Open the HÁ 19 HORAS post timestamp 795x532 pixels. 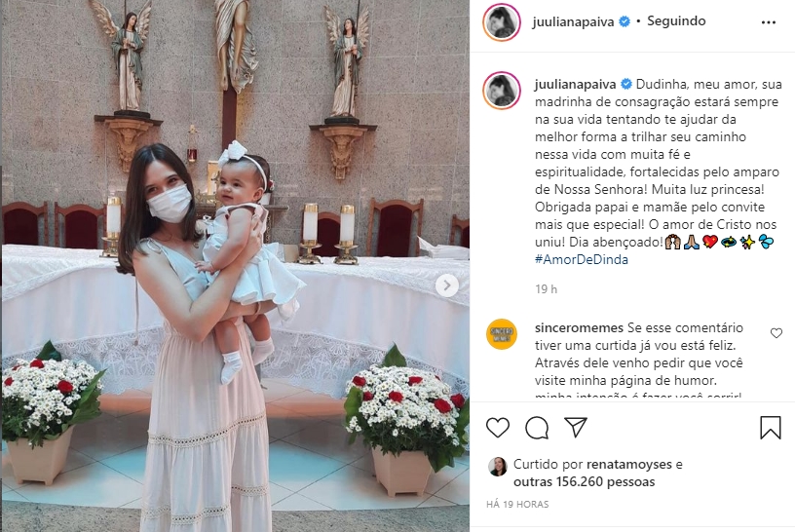pos(517,504)
